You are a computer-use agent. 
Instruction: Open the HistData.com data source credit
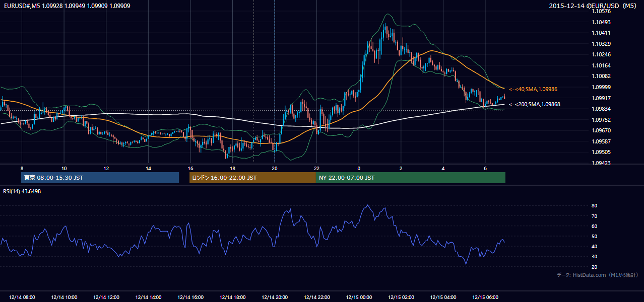click(x=598, y=275)
